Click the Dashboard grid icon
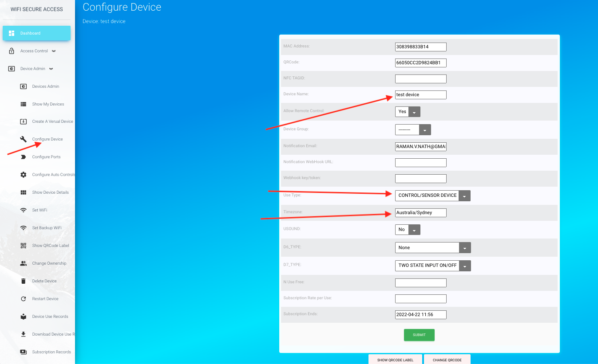Image resolution: width=598 pixels, height=364 pixels. pyautogui.click(x=12, y=33)
